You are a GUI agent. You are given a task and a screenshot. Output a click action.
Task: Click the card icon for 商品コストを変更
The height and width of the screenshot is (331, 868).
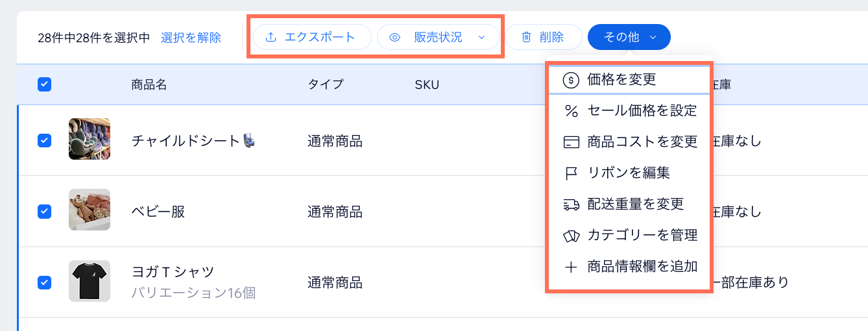(x=571, y=141)
